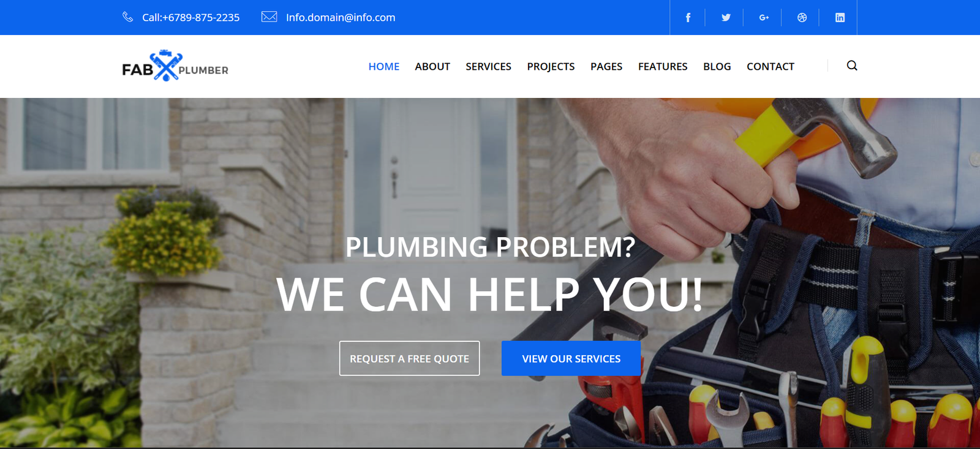Open the About menu item

[432, 66]
